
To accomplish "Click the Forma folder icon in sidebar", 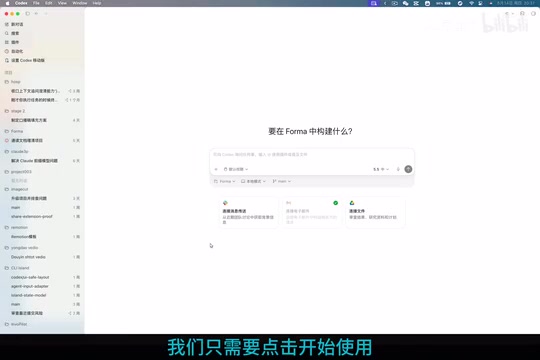I will (7, 131).
